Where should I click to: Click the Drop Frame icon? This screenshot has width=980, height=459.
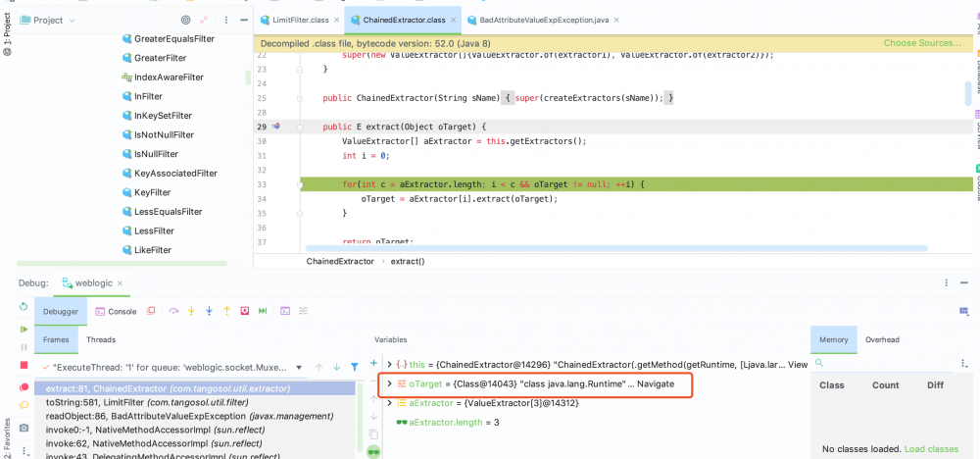point(245,311)
